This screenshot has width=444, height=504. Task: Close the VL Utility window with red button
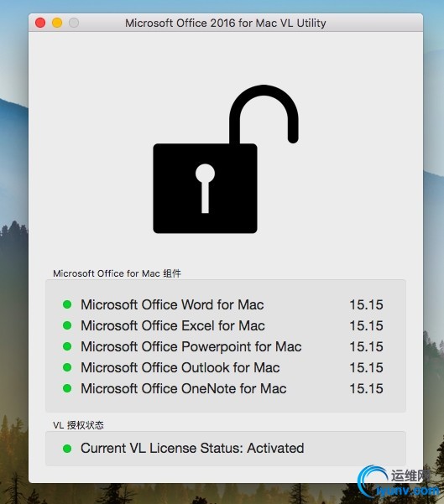pyautogui.click(x=40, y=23)
